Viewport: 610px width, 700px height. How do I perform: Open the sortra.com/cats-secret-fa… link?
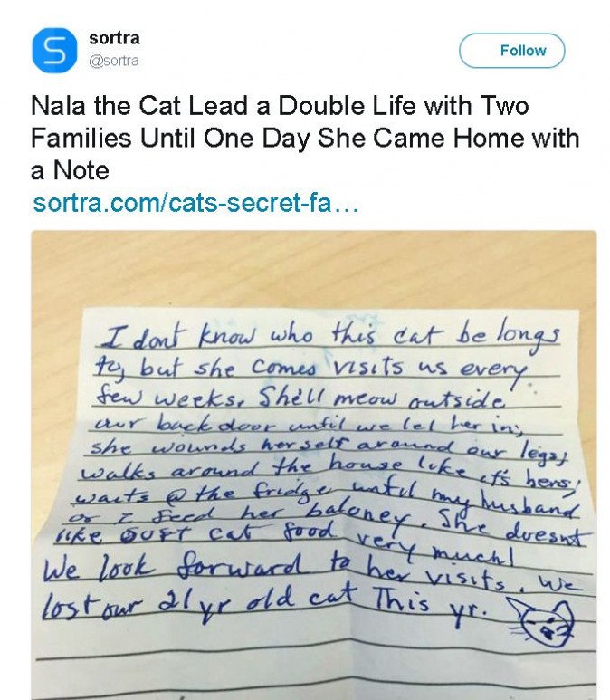point(196,201)
